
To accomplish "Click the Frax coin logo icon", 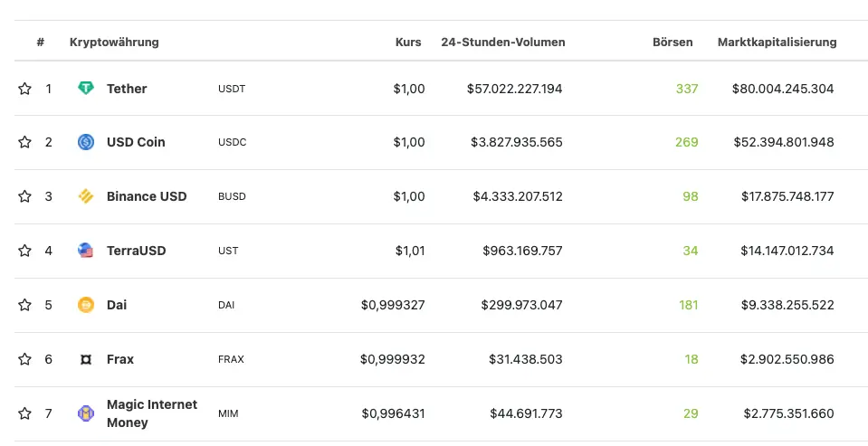I will tap(86, 359).
